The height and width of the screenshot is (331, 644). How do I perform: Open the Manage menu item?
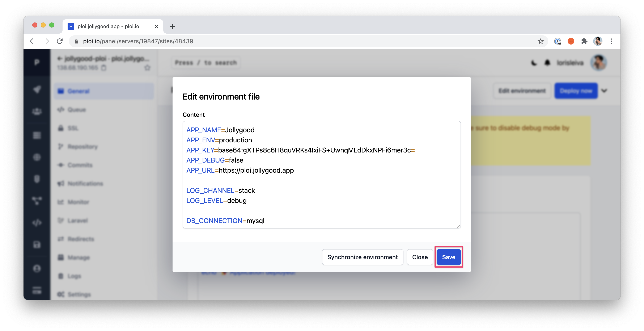coord(104,257)
